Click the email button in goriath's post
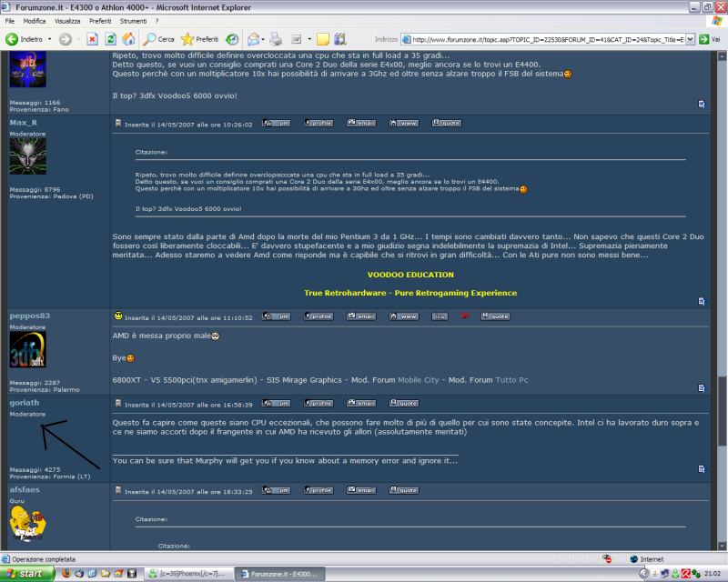The width and height of the screenshot is (728, 582). 361,403
